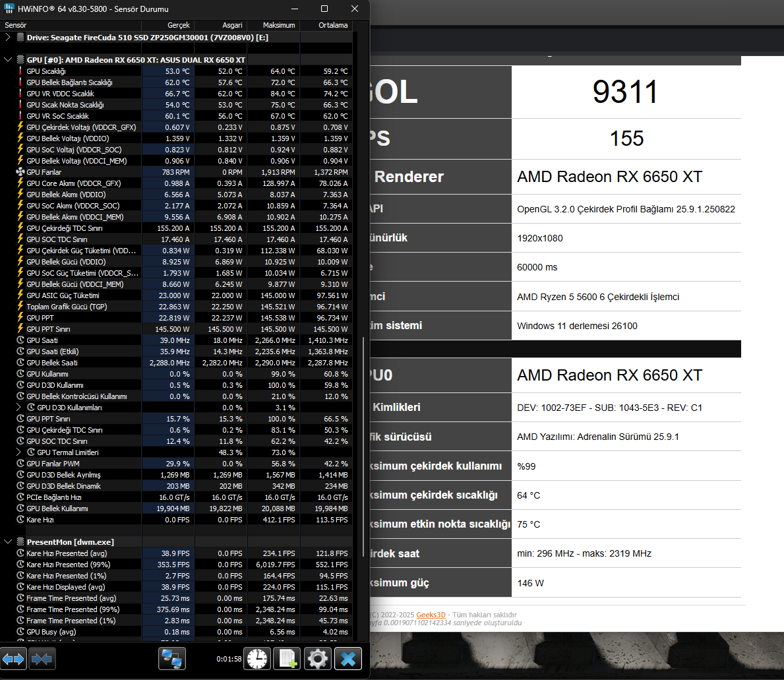Click the Asgari column header
Screen dimensions: 784x680
pyautogui.click(x=232, y=25)
